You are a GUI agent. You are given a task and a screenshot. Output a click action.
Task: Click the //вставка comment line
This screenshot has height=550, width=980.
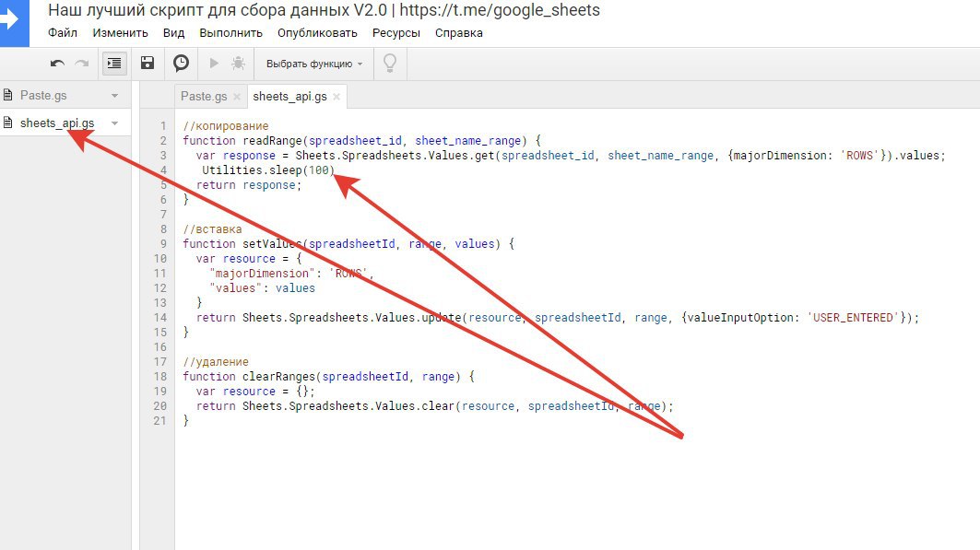tap(212, 229)
